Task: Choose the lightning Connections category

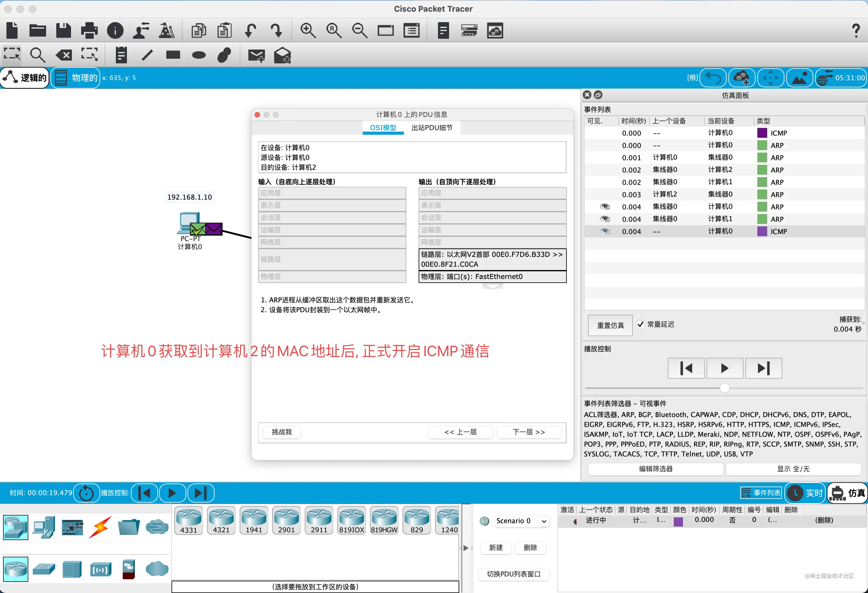Action: click(x=100, y=527)
